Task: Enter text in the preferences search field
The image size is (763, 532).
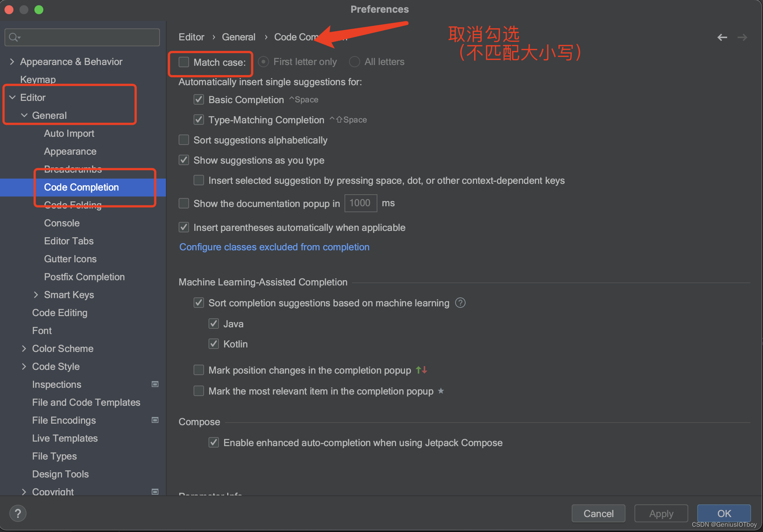Action: click(x=83, y=37)
